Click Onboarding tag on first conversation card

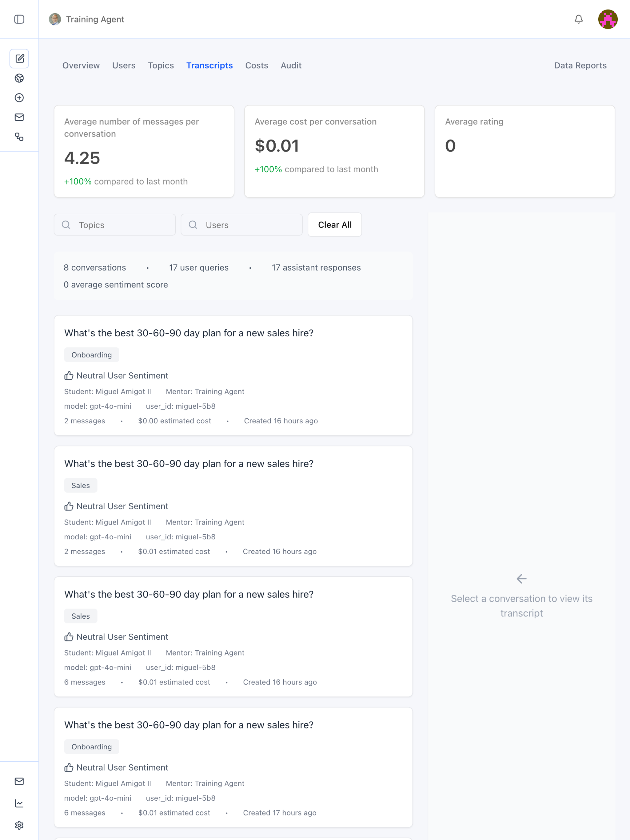pos(92,355)
